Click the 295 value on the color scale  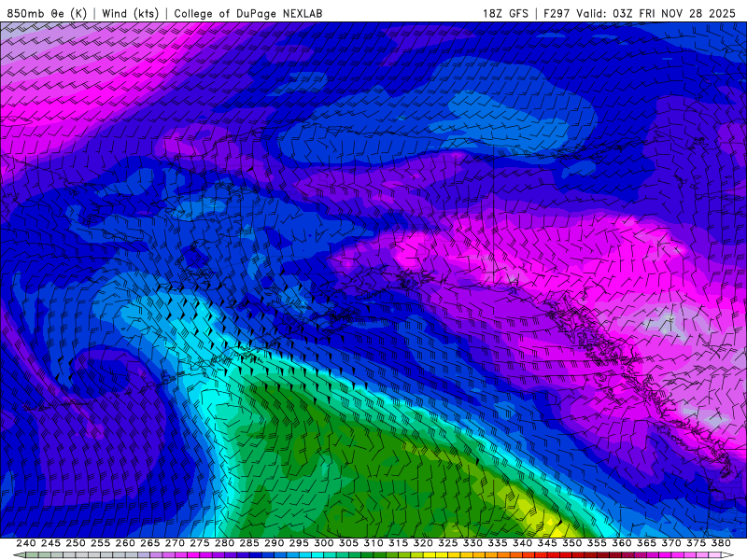pos(299,543)
